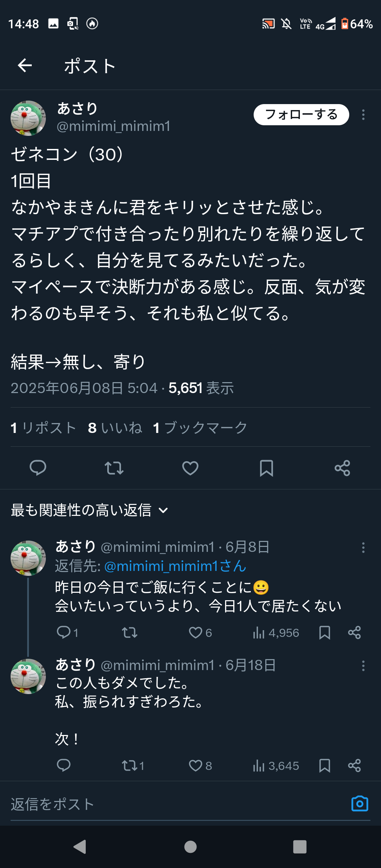The image size is (381, 868).
Task: Like the main post with heart icon
Action: click(190, 468)
